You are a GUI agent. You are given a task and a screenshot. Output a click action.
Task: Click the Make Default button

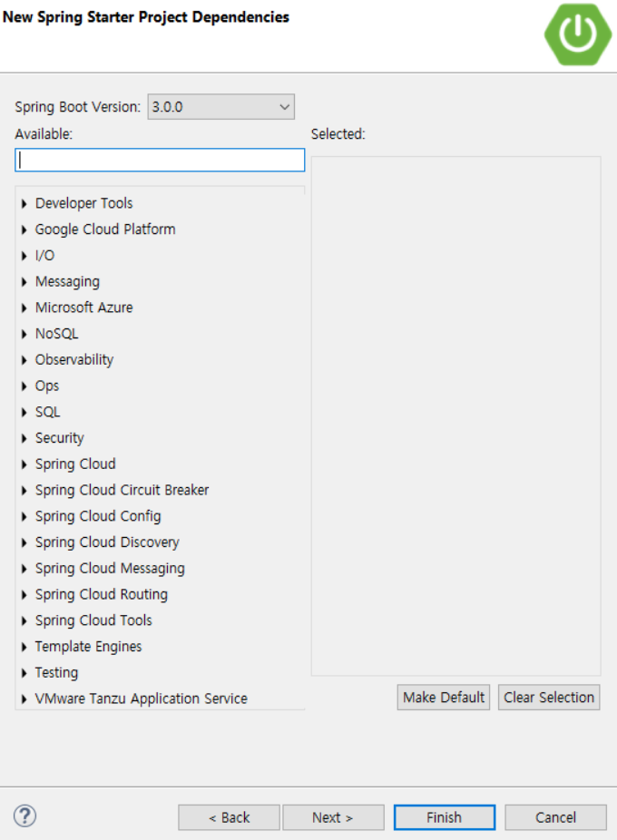click(443, 697)
